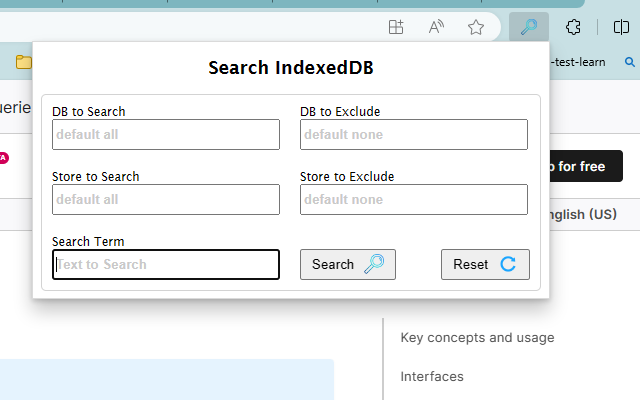This screenshot has width=640, height=400.
Task: Open the browser Extensions puzzle icon
Action: [x=573, y=27]
